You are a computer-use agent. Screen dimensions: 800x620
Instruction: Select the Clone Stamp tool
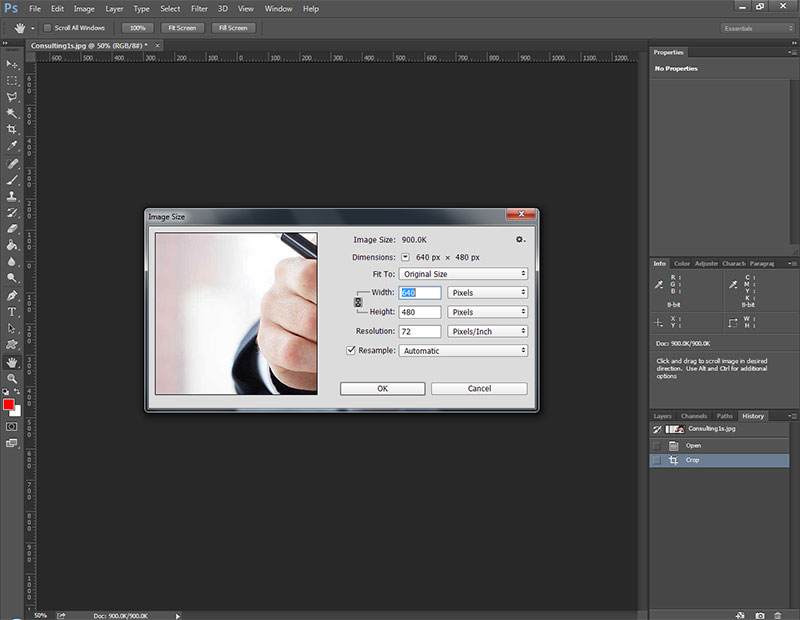click(11, 196)
